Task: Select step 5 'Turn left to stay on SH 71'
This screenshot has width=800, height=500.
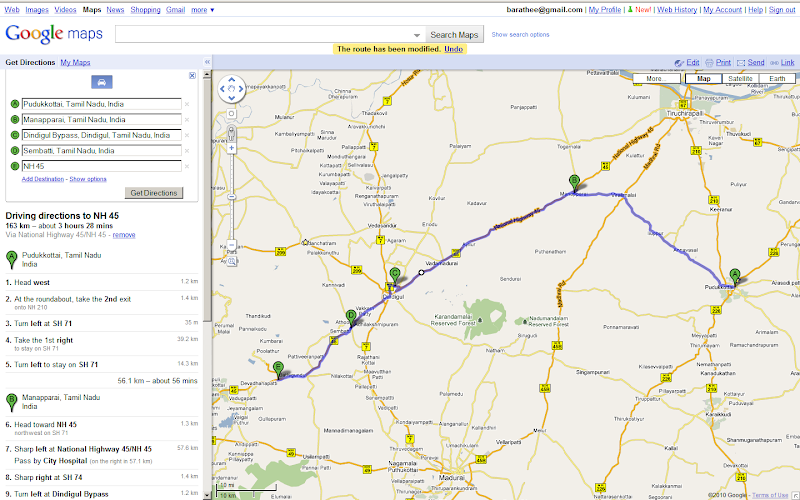Action: point(102,364)
